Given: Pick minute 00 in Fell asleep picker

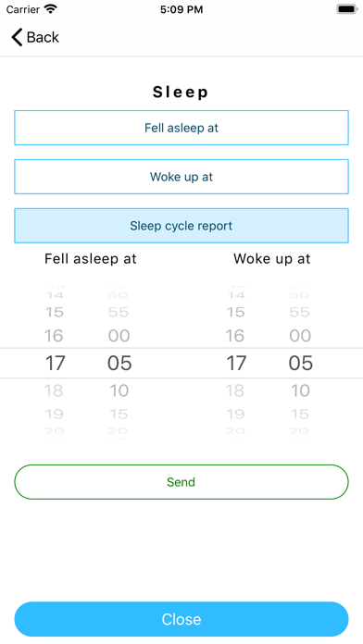Looking at the screenshot, I should [x=119, y=336].
